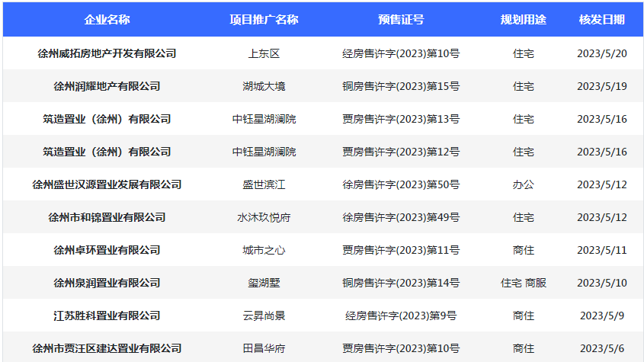Screen dimensions: 644x362
Task: Select permit 经房售许字(2023)第9号
Action: [x=401, y=316]
